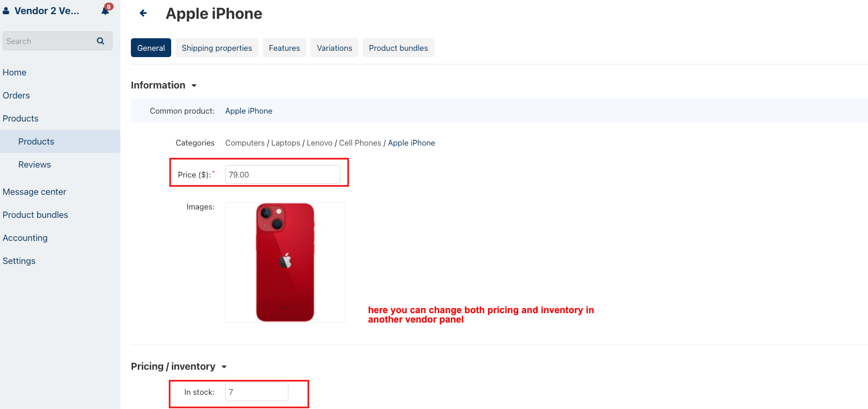Viewport: 868px width, 409px height.
Task: Go to Orders in the sidebar
Action: (16, 95)
